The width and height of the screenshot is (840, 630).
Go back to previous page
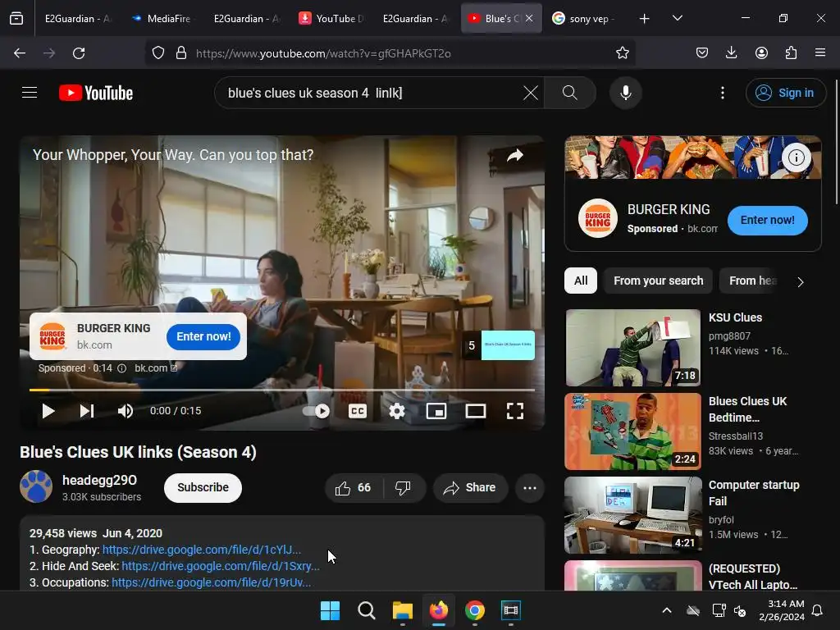click(x=20, y=53)
